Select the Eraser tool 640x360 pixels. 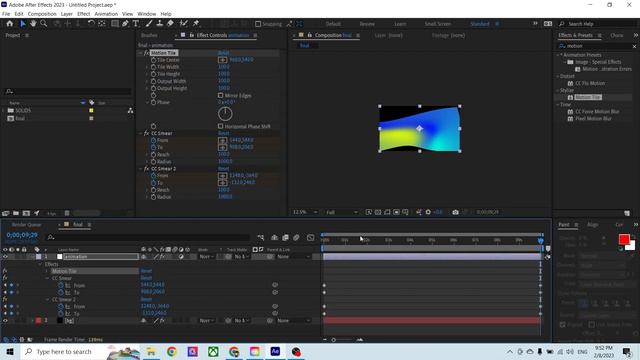tap(170, 24)
